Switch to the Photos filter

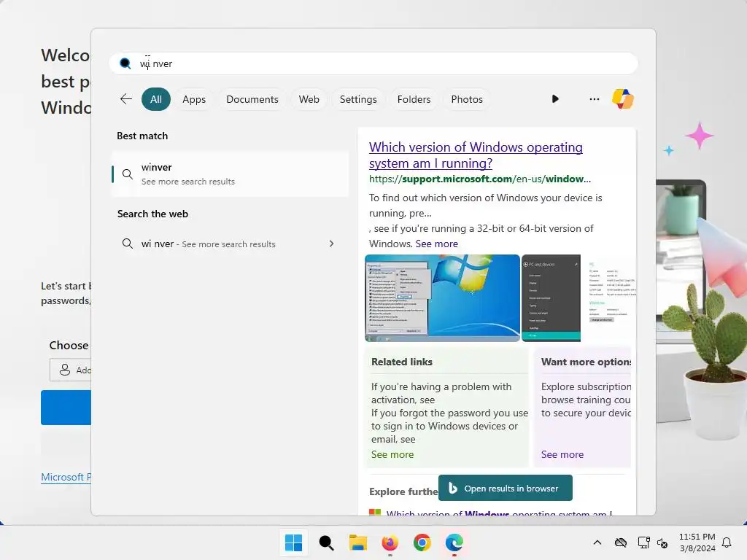click(x=466, y=99)
